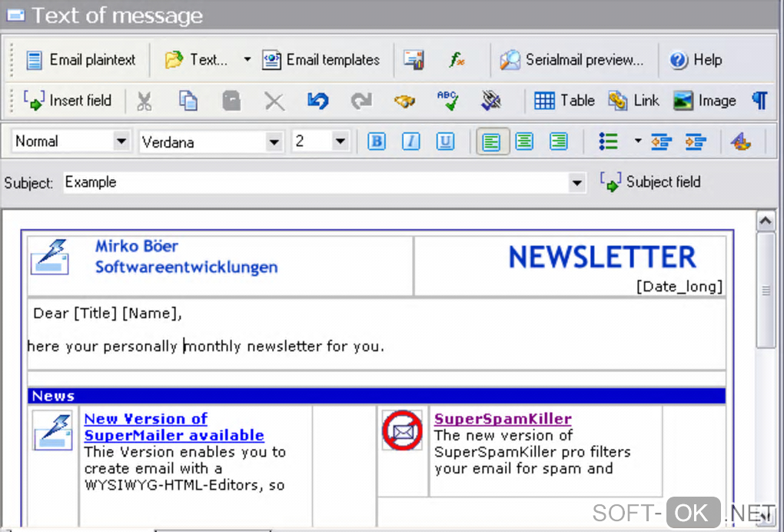Click the fx function icon
Screen dimensions: 784x532
(457, 60)
